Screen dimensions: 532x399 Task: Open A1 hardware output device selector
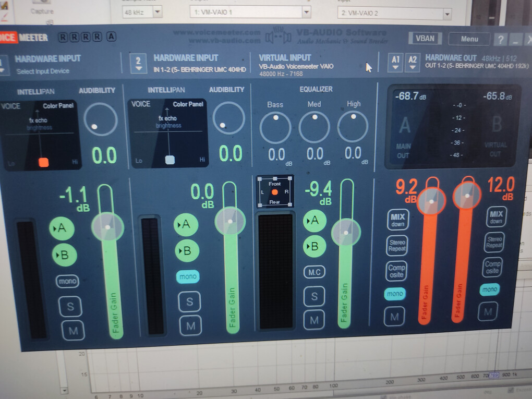pyautogui.click(x=395, y=63)
